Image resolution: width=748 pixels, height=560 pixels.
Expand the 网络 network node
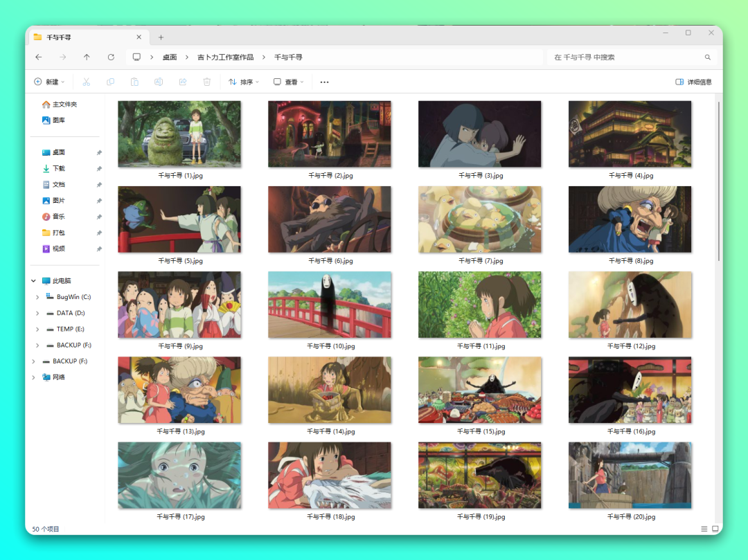pos(33,377)
